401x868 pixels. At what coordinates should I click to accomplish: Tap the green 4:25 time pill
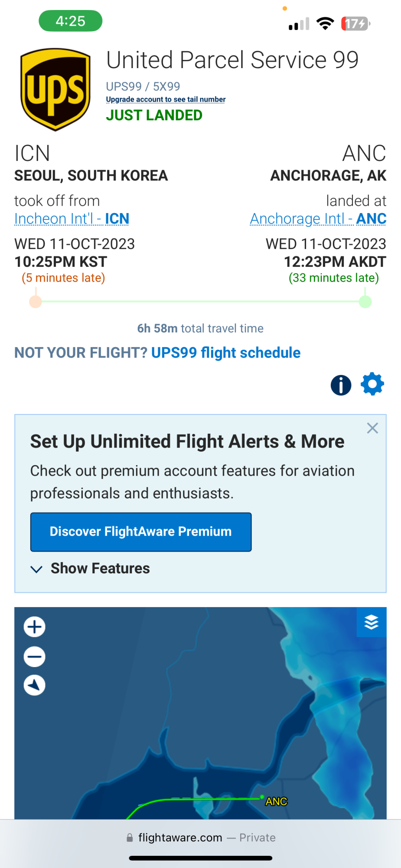(x=71, y=21)
